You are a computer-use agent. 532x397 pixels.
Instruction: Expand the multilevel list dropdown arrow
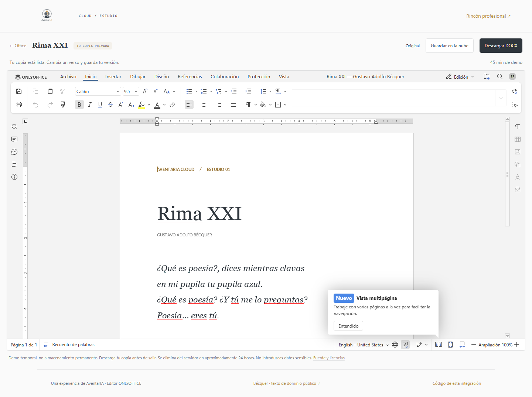pos(226,92)
